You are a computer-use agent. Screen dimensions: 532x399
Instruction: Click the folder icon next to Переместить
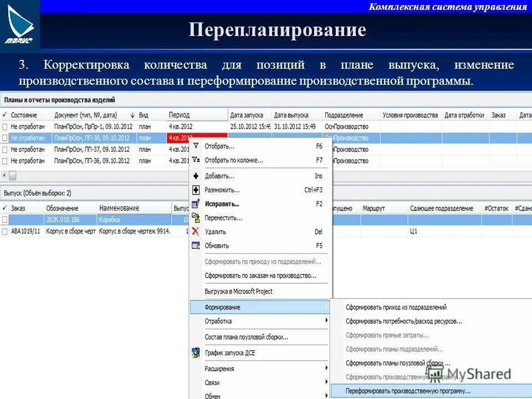(195, 217)
